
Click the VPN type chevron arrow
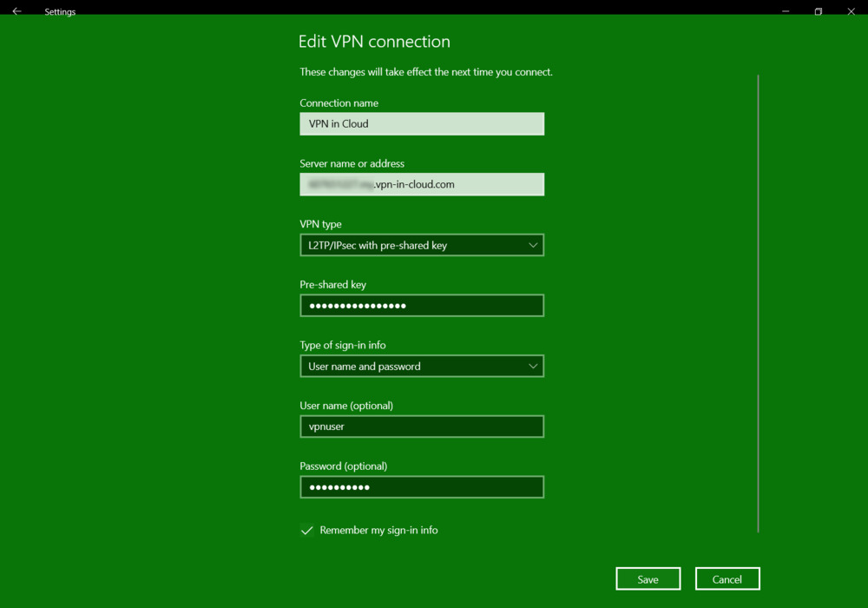pos(533,245)
